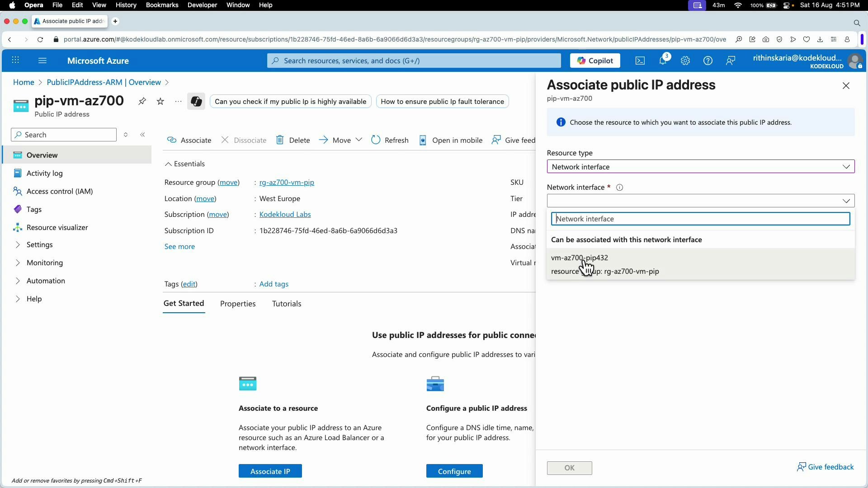This screenshot has width=868, height=488.
Task: Refresh the public IP overview
Action: pyautogui.click(x=390, y=140)
